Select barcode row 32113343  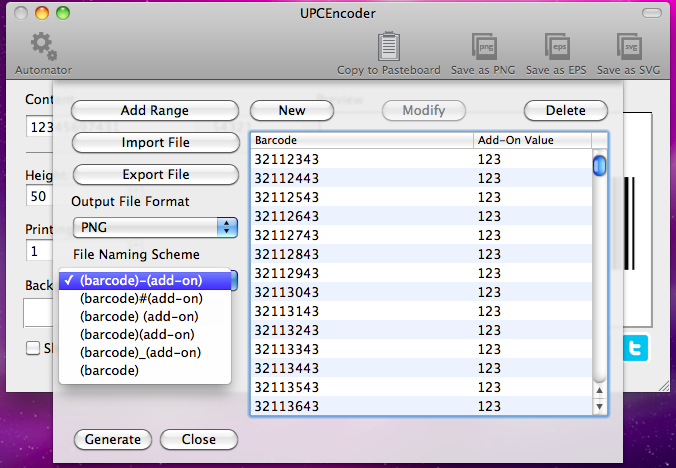point(421,349)
